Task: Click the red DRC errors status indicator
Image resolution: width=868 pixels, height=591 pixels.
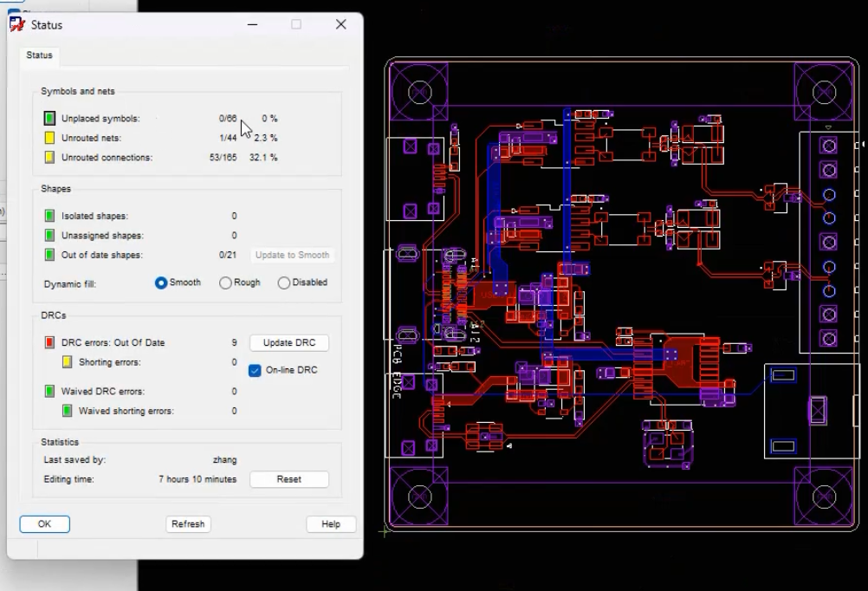Action: [50, 342]
